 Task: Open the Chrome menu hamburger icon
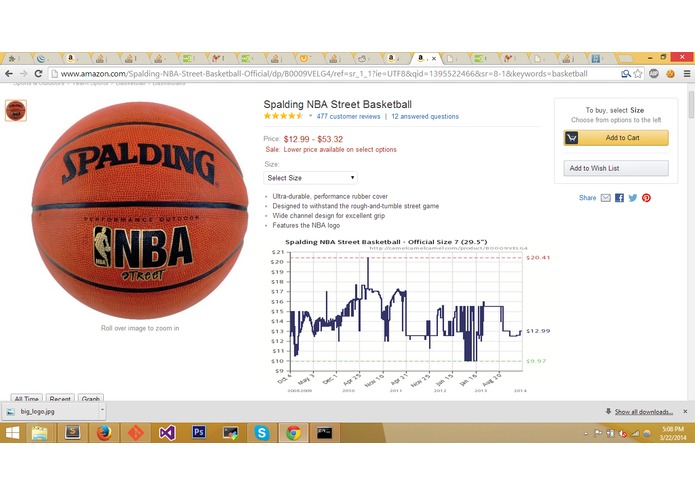(x=687, y=74)
